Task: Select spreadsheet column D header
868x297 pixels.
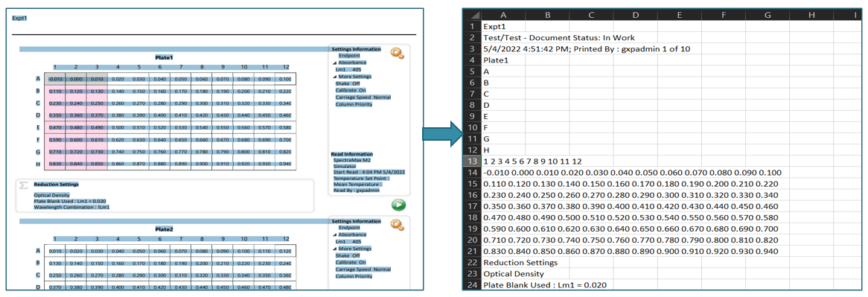Action: (635, 16)
